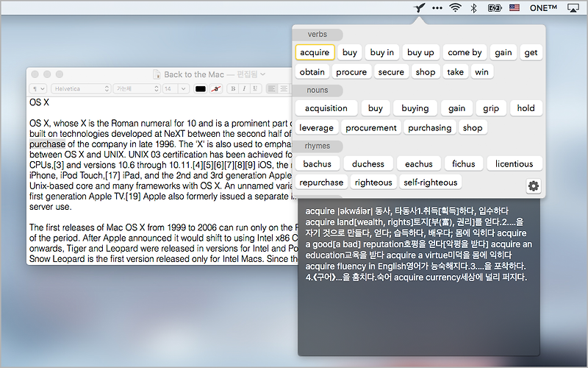
Task: Click the ONE™ menu bar item
Action: tap(543, 7)
